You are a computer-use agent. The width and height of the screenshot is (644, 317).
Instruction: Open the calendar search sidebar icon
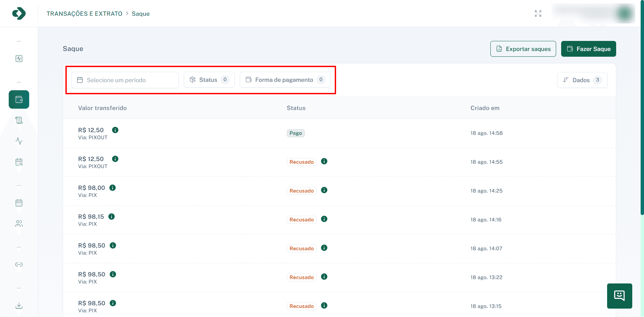tap(19, 162)
